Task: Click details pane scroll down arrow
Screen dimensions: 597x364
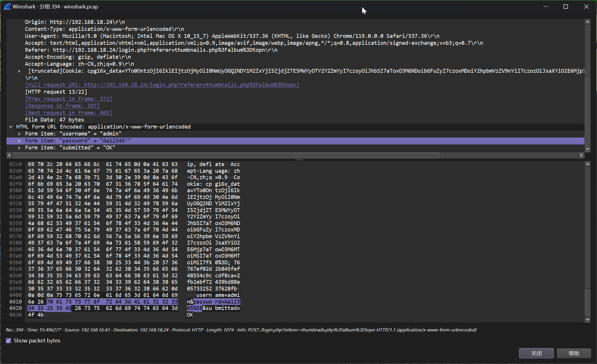Action: click(x=588, y=149)
